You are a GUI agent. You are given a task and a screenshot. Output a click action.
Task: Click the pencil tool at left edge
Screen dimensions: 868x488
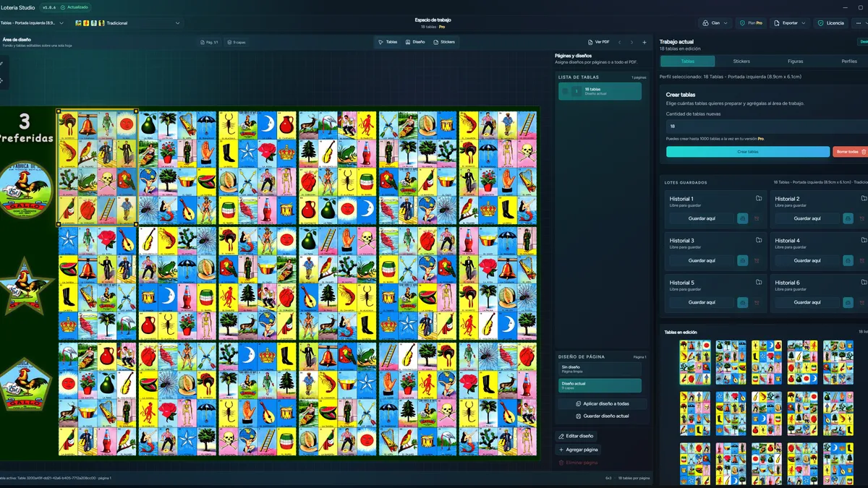[1, 64]
